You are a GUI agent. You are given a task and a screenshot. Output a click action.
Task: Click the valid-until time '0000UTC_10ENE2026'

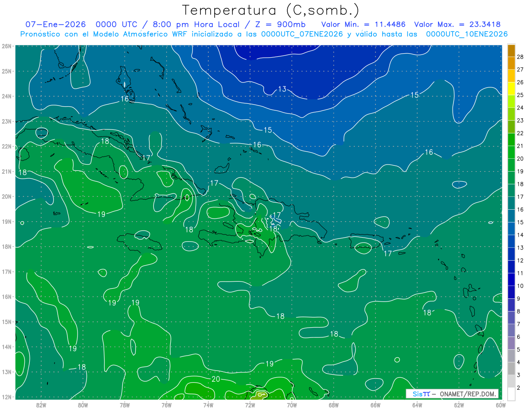pyautogui.click(x=466, y=34)
